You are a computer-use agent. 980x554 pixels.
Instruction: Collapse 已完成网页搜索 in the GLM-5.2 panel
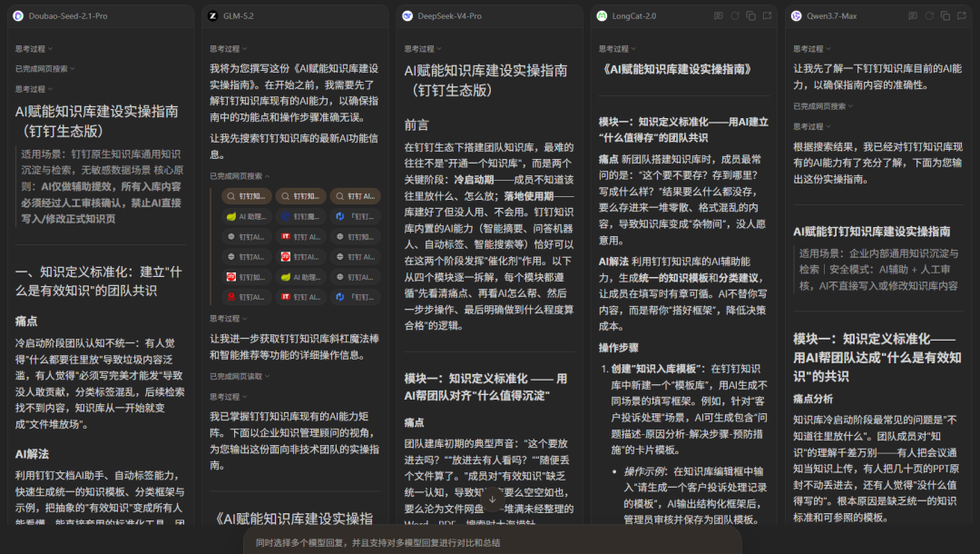pyautogui.click(x=240, y=176)
